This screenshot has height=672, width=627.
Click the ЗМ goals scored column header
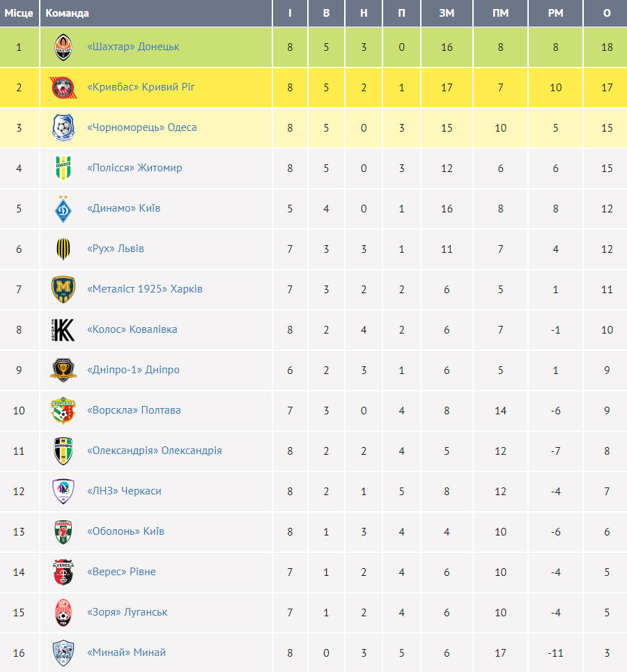tap(447, 13)
